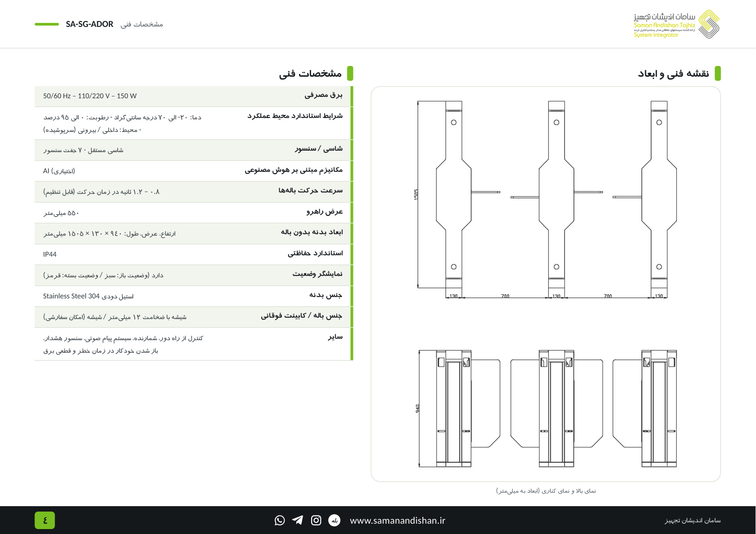Select the برق مصرفی row label
Screen dimensions: 756x534
coord(323,95)
